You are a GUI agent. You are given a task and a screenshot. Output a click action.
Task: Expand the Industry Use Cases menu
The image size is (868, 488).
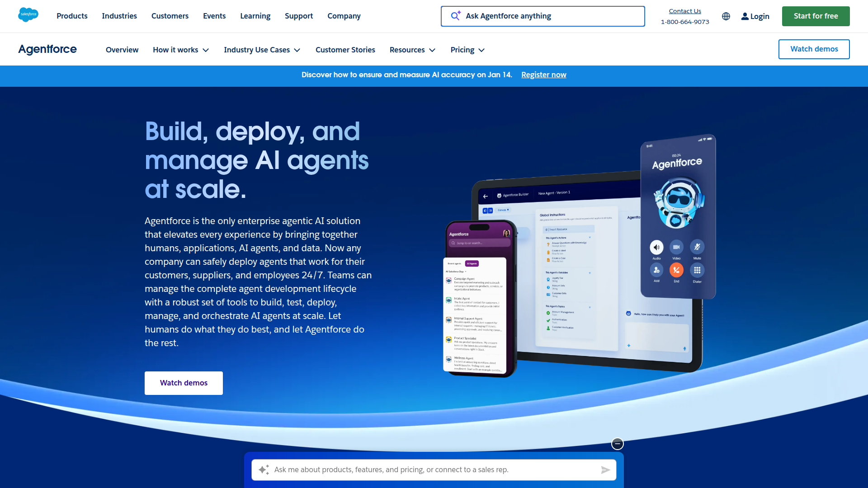coord(262,50)
